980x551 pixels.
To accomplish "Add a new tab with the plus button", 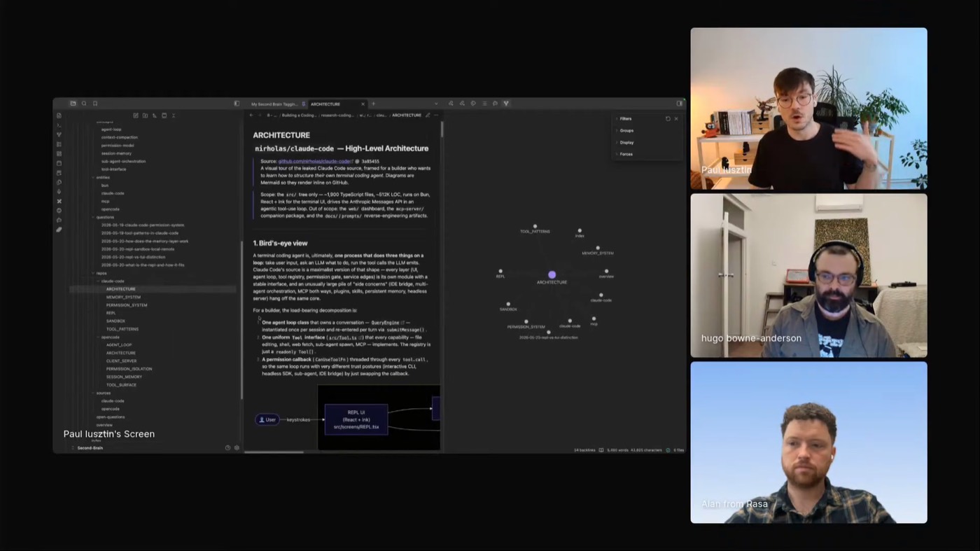I will 373,104.
